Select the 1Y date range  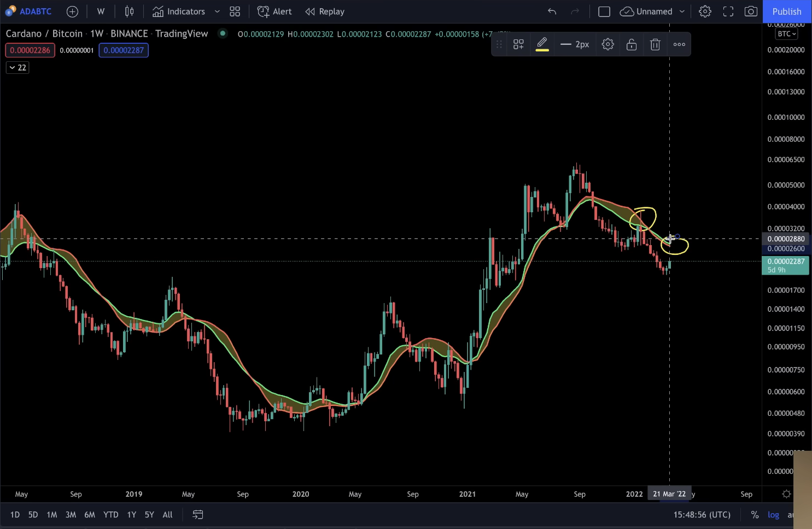click(x=131, y=515)
